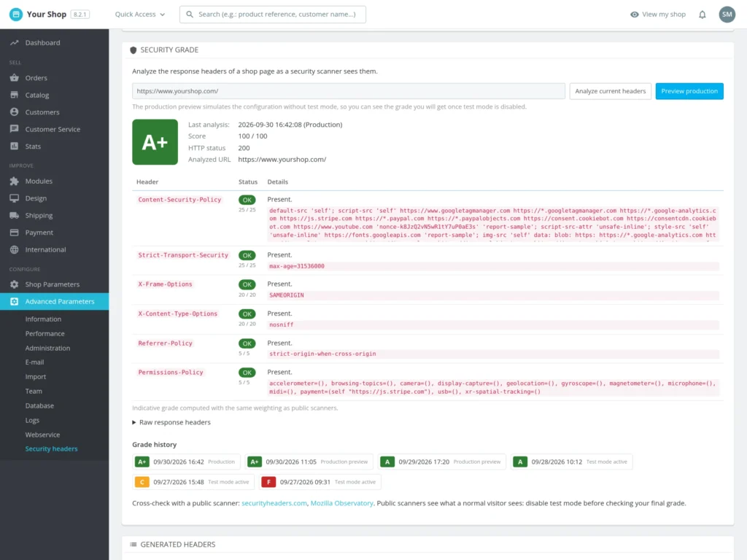The width and height of the screenshot is (747, 560).
Task: Open Webservice submenu entry
Action: click(42, 435)
